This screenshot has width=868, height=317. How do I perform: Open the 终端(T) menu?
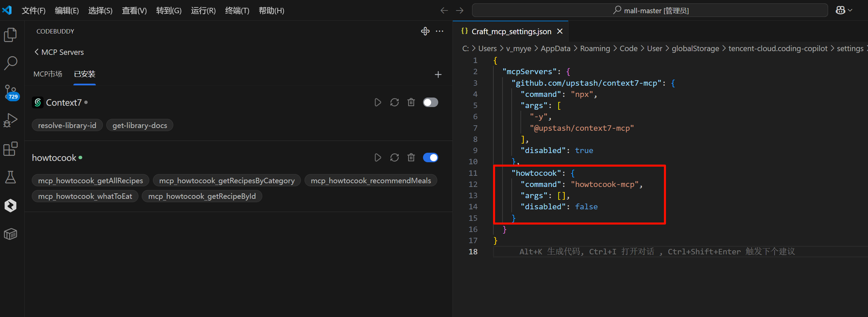click(237, 10)
